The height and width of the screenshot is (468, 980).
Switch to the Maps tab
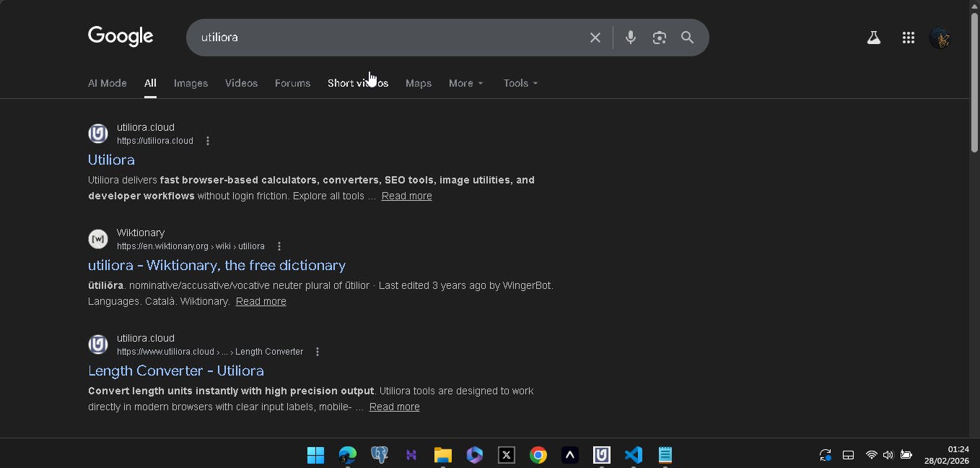coord(419,83)
